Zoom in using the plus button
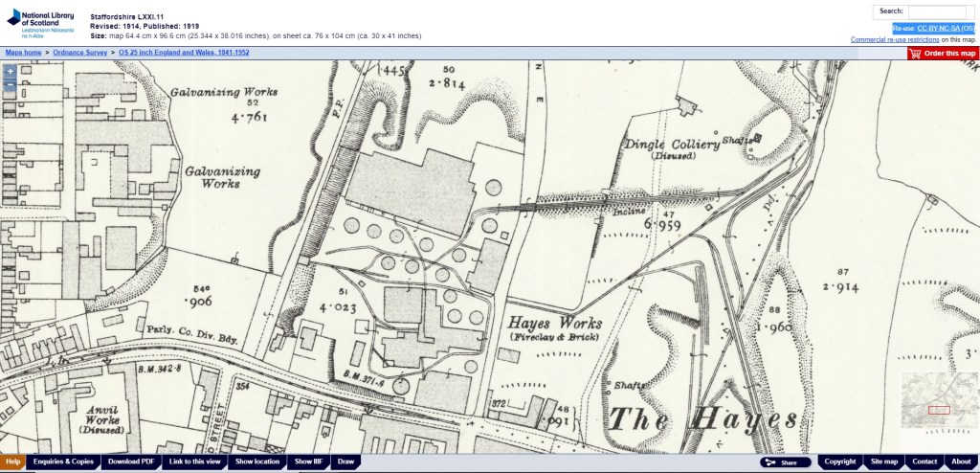 [10, 72]
